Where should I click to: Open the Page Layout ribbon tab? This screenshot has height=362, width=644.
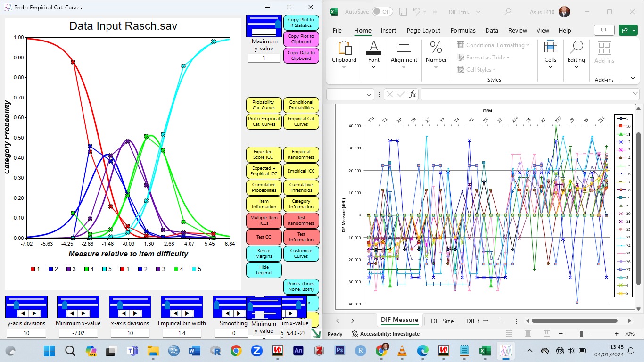423,30
